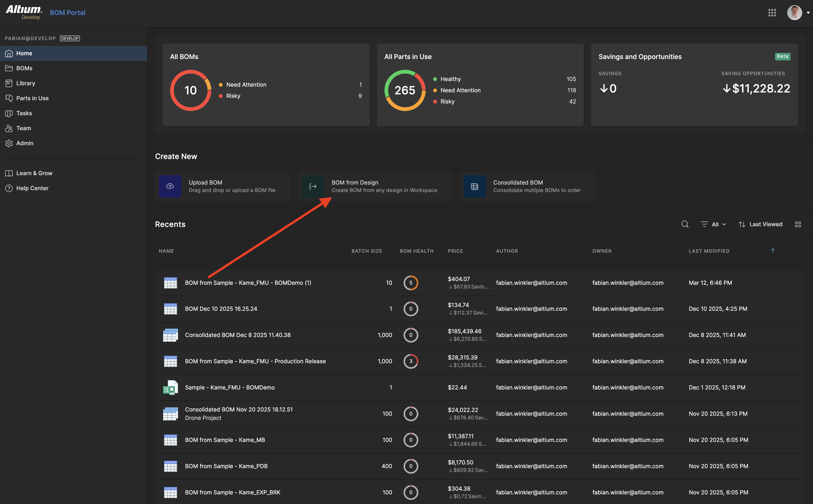This screenshot has width=813, height=504.
Task: Switch to grid view icon in Recents
Action: pos(798,225)
